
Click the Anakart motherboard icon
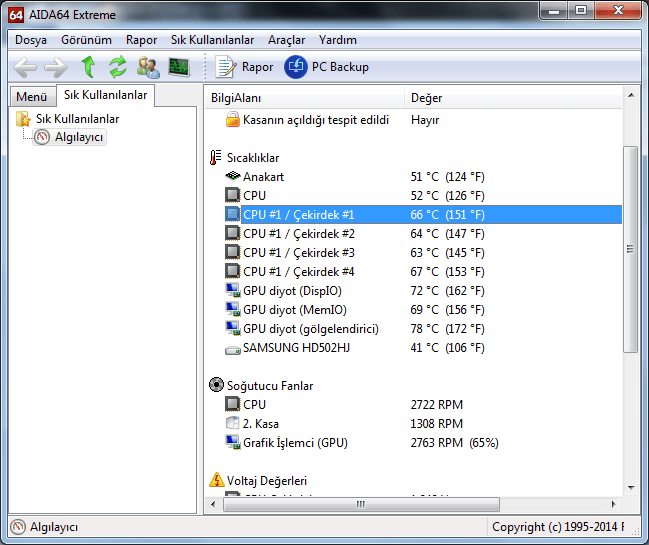[233, 176]
